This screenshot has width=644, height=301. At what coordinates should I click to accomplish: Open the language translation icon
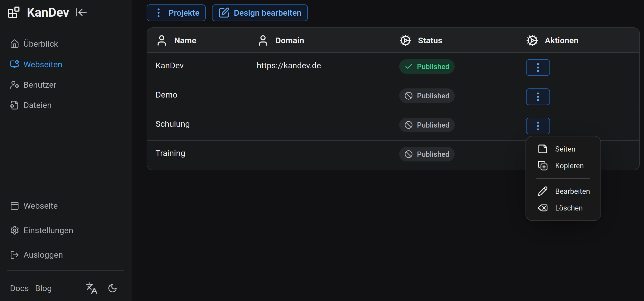[91, 288]
